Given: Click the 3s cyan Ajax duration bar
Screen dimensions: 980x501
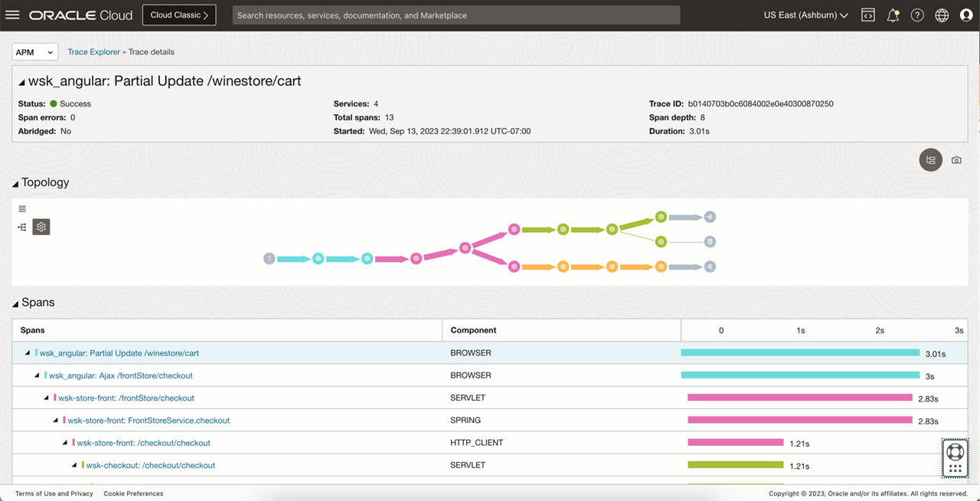Looking at the screenshot, I should pyautogui.click(x=800, y=375).
